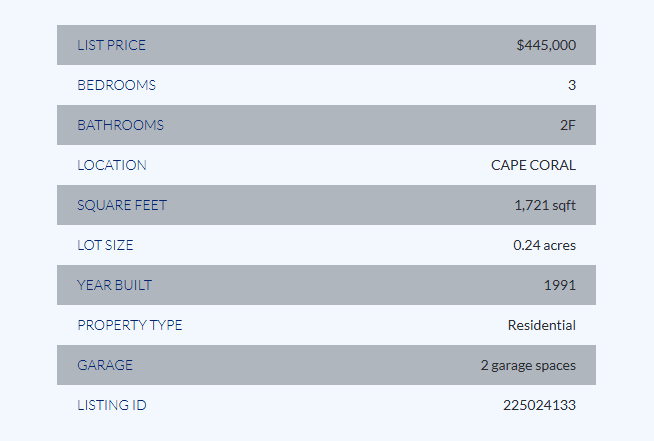
Task: Click the YEAR BUILT label
Action: [114, 285]
